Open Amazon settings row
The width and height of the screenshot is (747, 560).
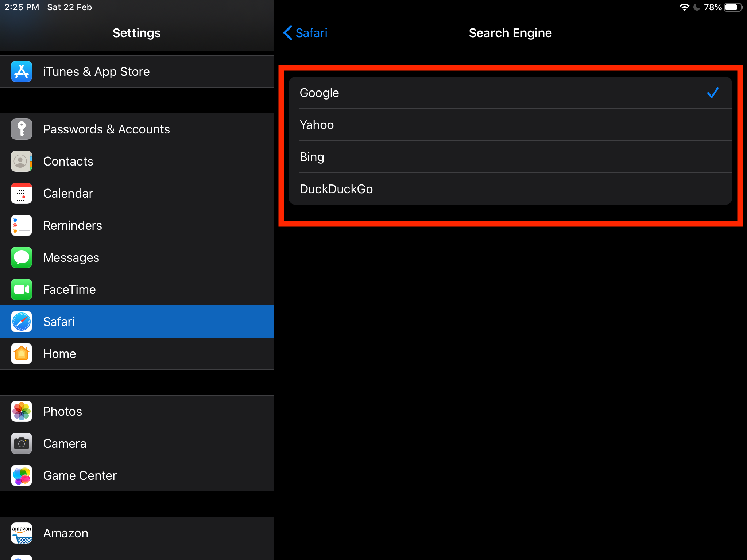coord(137,533)
